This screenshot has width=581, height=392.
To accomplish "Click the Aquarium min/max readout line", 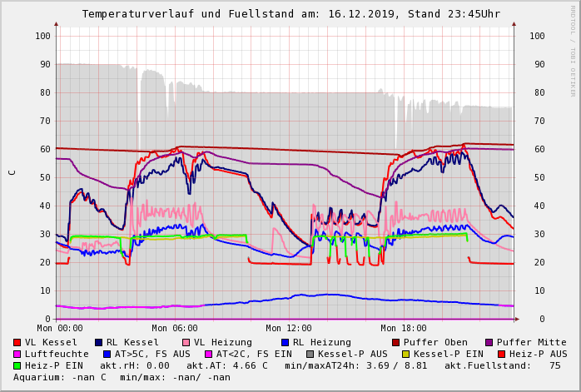I will pyautogui.click(x=122, y=377).
